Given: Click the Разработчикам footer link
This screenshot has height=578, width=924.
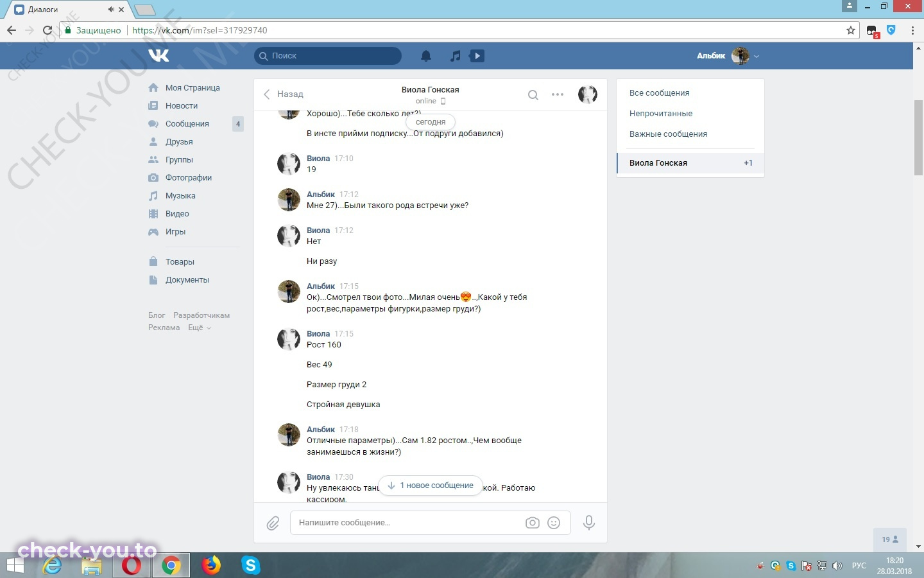Looking at the screenshot, I should pyautogui.click(x=201, y=315).
